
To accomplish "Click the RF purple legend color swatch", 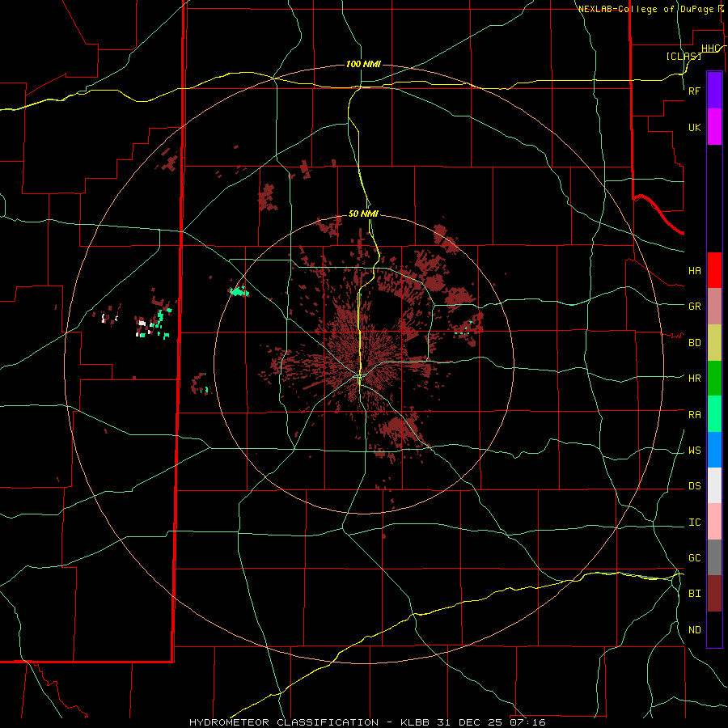I will 714,91.
